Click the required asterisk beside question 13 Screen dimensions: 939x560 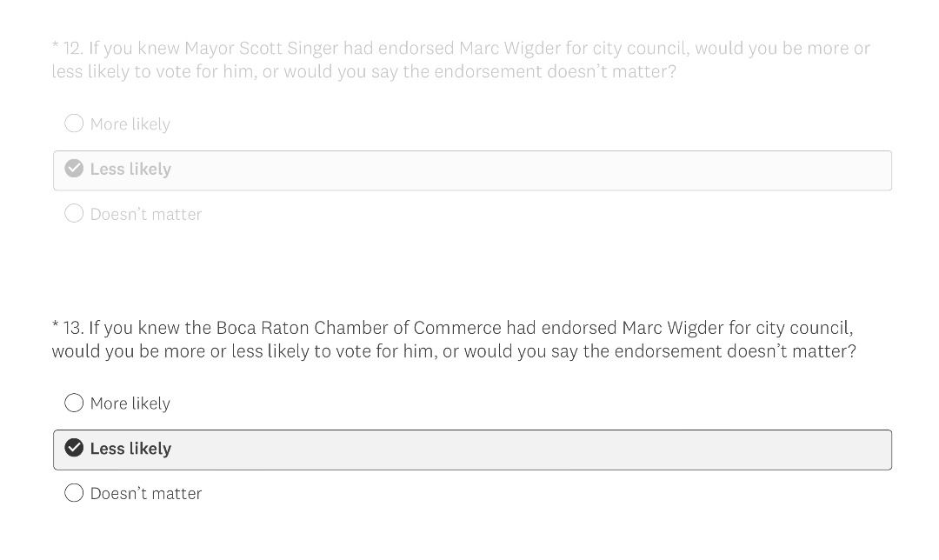[x=56, y=327]
